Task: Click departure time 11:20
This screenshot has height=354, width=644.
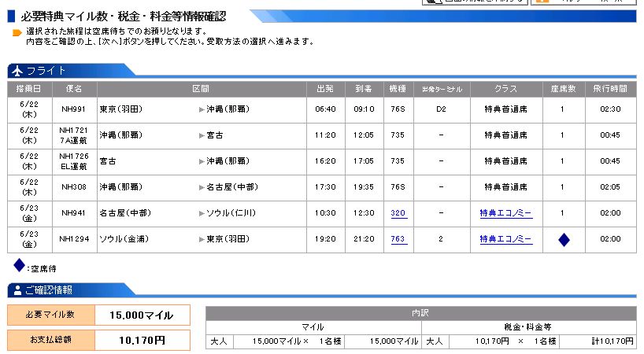Action: 325,135
